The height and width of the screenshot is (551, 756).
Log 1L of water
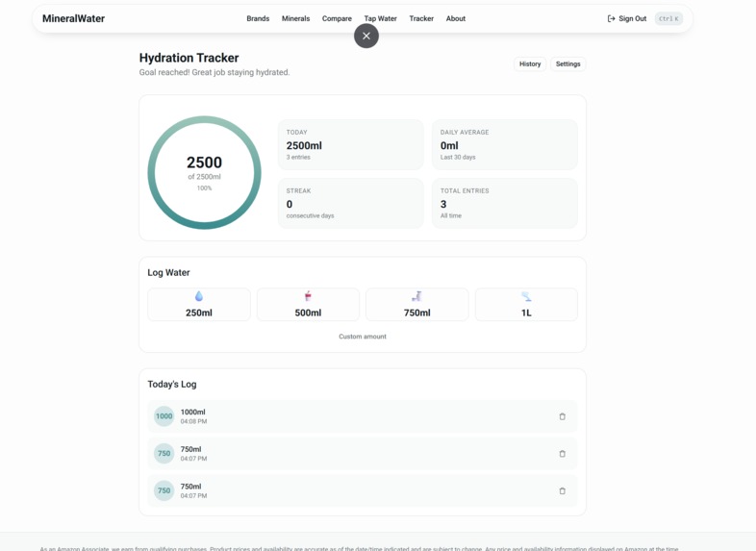tap(526, 305)
